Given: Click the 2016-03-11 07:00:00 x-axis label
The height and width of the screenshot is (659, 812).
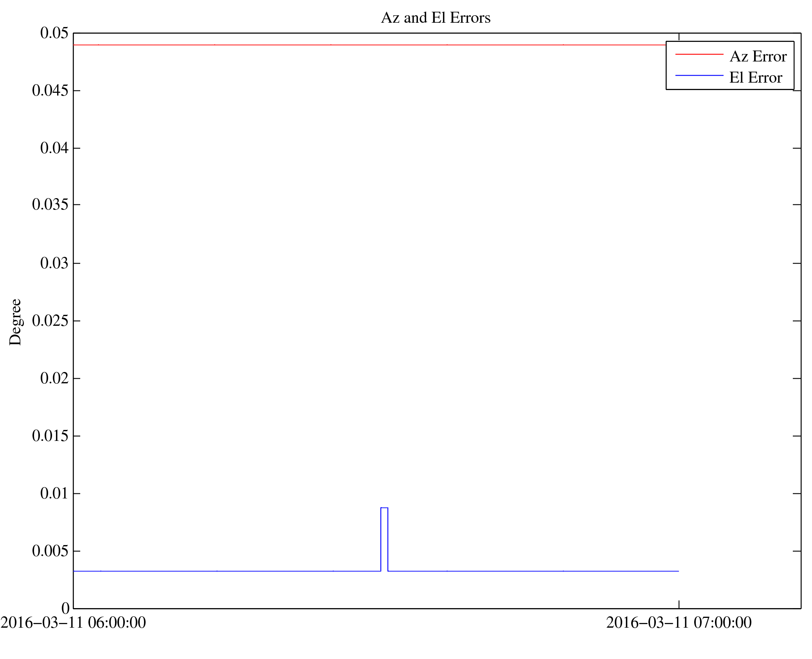Looking at the screenshot, I should coord(679,622).
